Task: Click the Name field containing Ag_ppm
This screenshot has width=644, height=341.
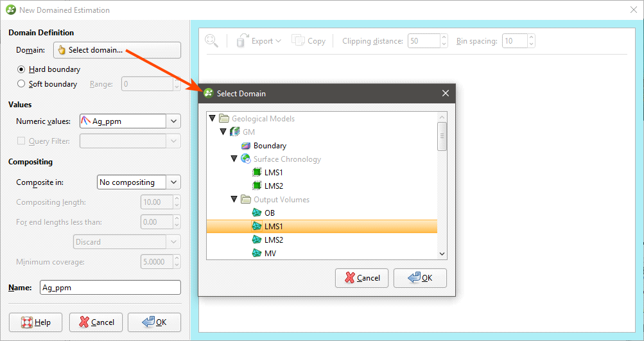Action: pos(110,288)
